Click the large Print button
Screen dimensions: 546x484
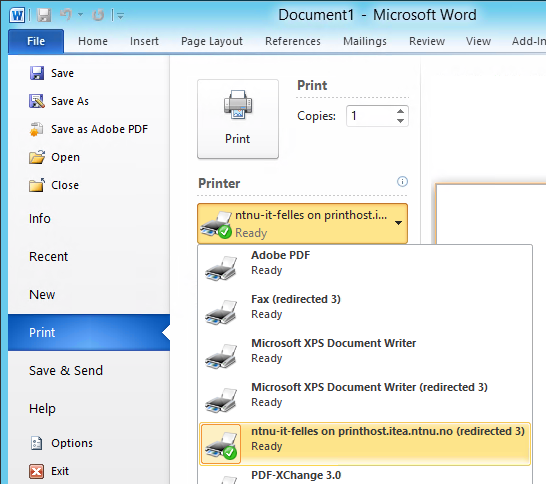coord(238,119)
